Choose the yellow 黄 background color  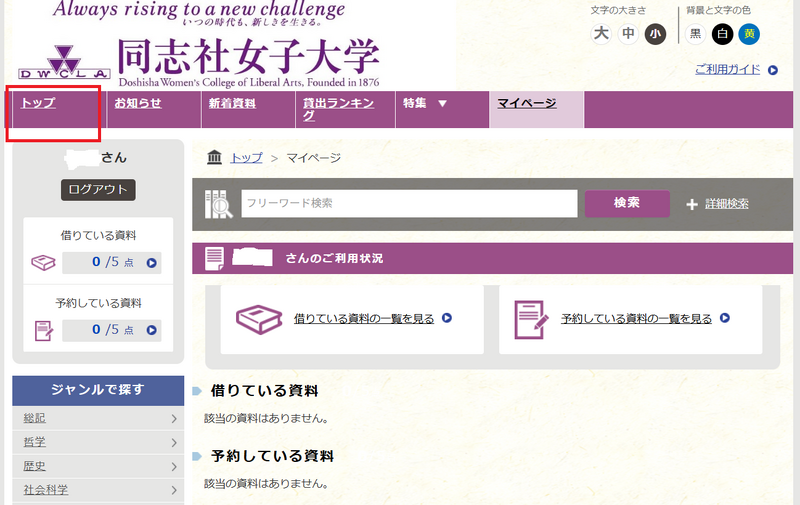[x=749, y=34]
